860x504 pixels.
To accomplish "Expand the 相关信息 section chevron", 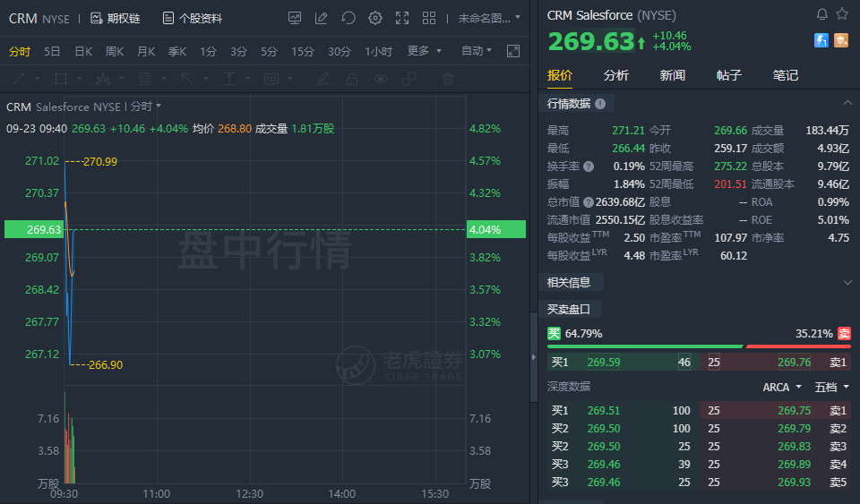I will point(847,283).
